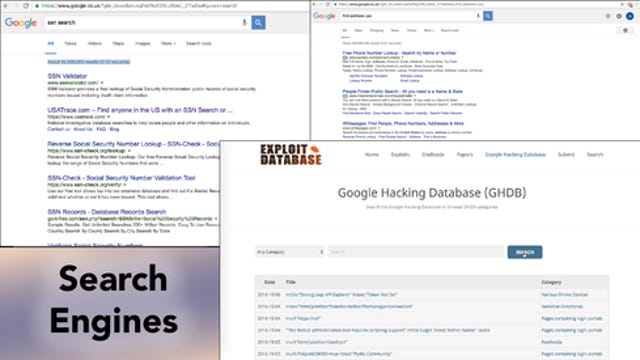Open the blue account avatar in the right window

click(x=630, y=16)
